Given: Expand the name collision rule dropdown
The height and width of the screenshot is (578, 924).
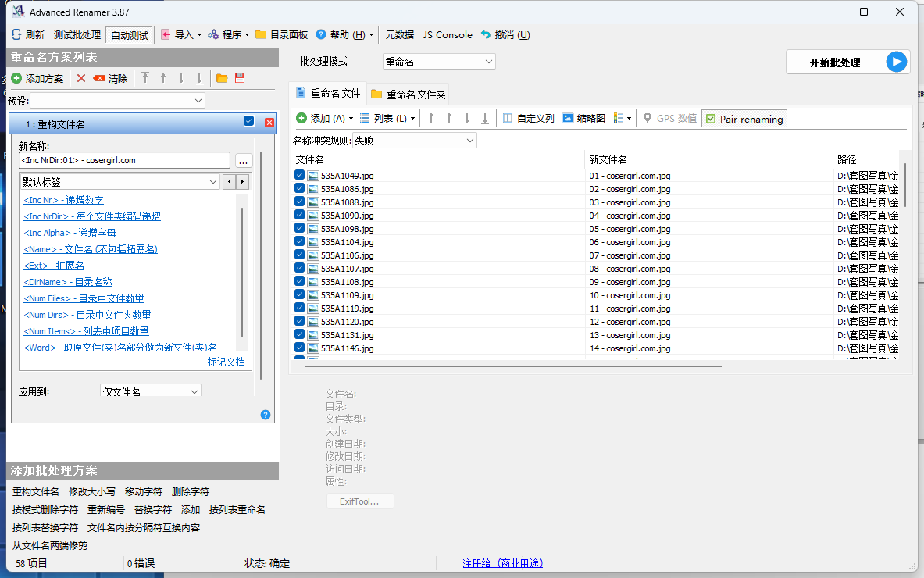Looking at the screenshot, I should point(414,141).
